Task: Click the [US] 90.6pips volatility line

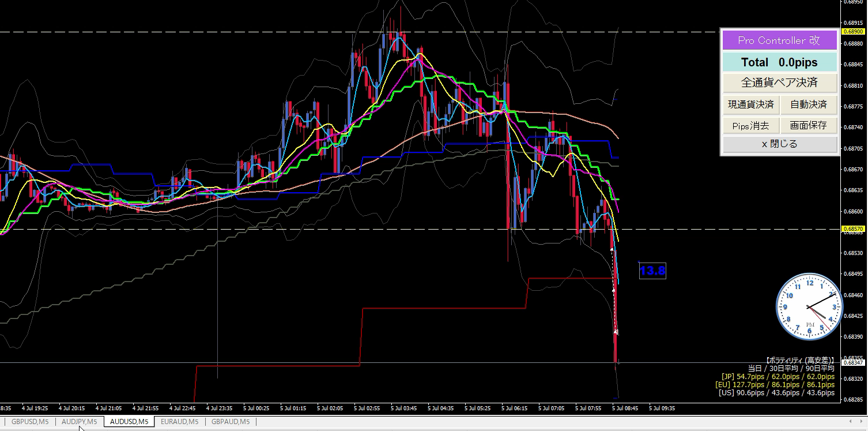Action: pyautogui.click(x=776, y=392)
